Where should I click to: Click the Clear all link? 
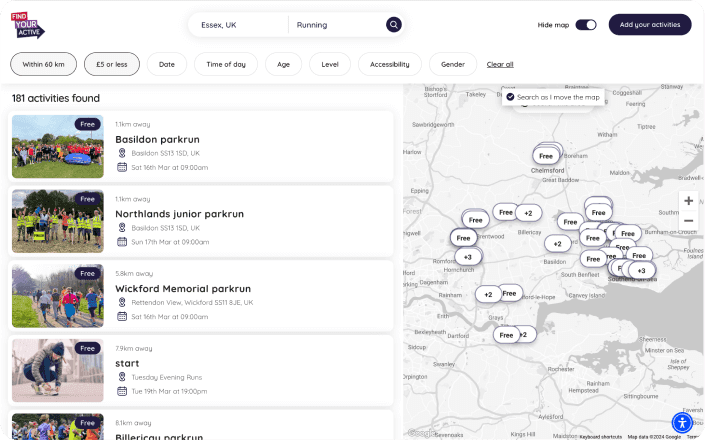click(500, 64)
